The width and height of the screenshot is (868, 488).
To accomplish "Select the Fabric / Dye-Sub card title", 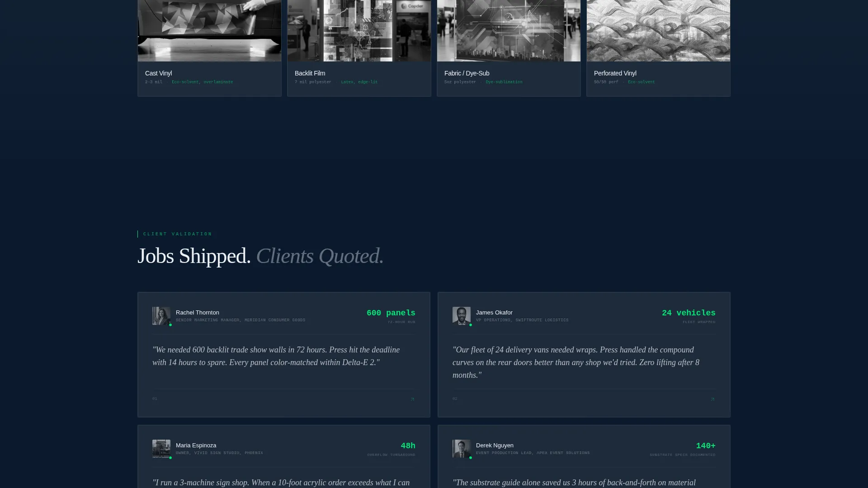I will (x=467, y=73).
